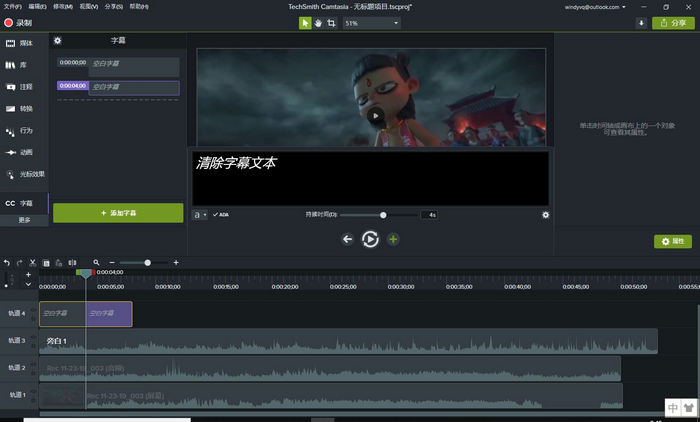Open the 编辑(E) menu
The height and width of the screenshot is (422, 700).
point(38,7)
